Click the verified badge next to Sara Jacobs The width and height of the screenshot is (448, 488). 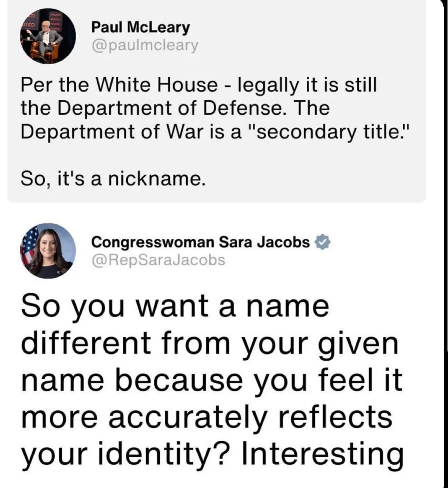323,242
